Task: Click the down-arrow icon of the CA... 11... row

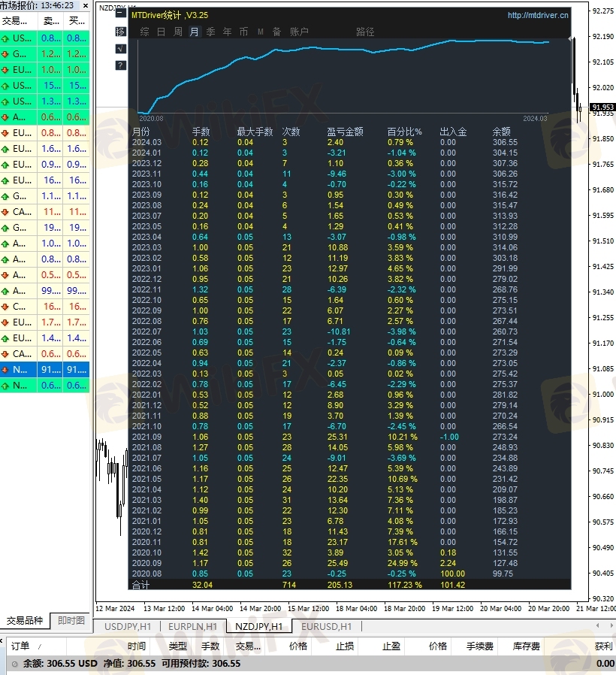Action: (x=5, y=212)
